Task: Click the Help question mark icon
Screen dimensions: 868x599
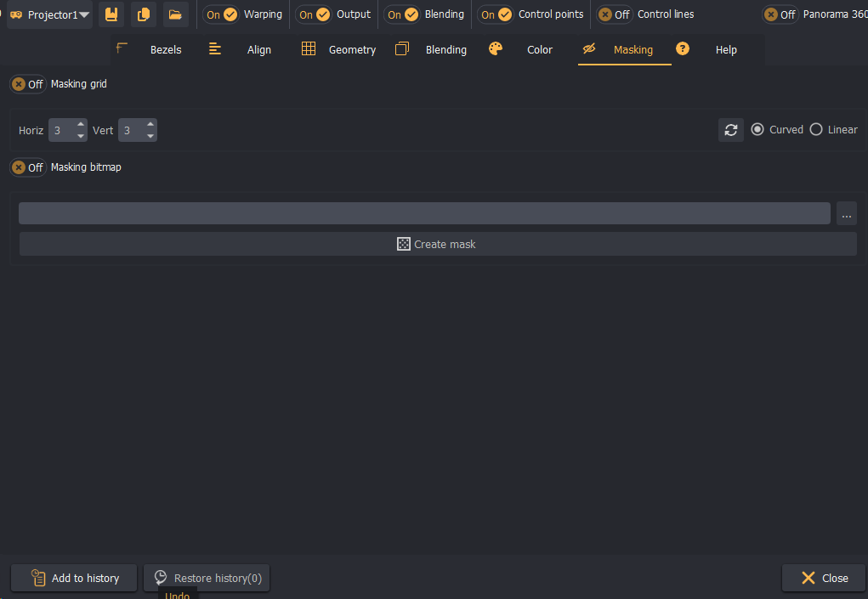Action: (x=683, y=48)
